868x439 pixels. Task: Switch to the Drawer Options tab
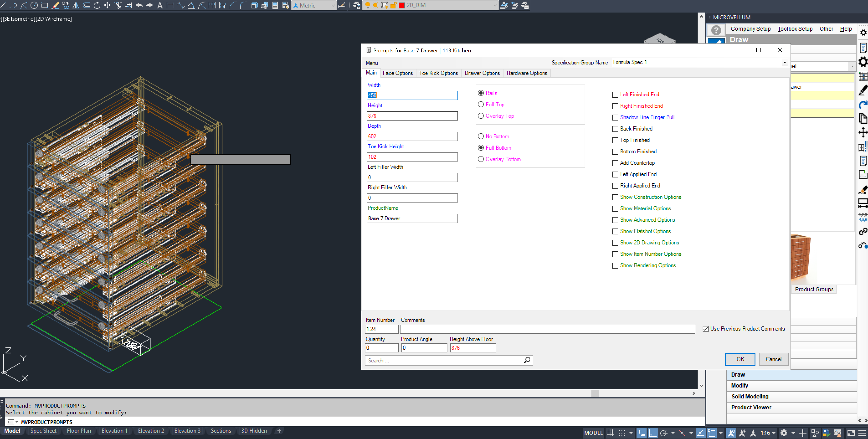pos(482,73)
